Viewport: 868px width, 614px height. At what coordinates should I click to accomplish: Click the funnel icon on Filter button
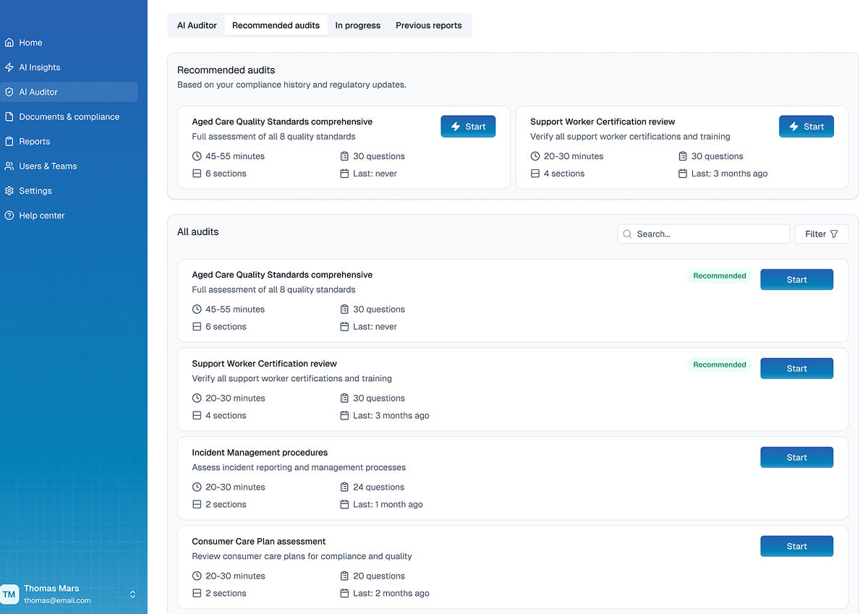[834, 234]
